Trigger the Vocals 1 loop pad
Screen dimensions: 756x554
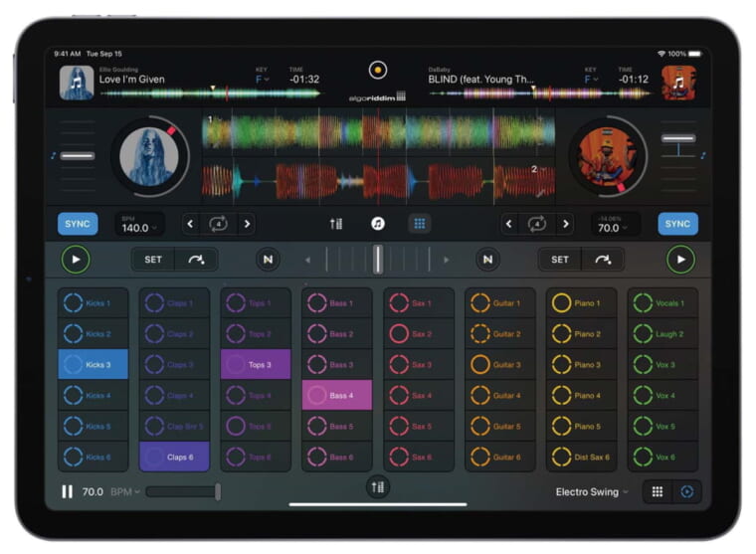(x=662, y=303)
